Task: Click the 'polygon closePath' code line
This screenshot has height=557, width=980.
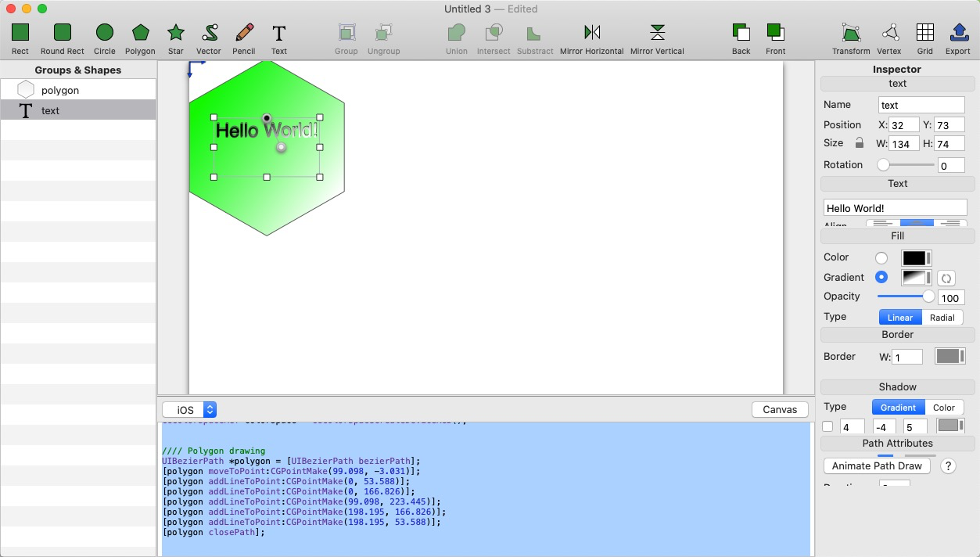Action: [214, 532]
